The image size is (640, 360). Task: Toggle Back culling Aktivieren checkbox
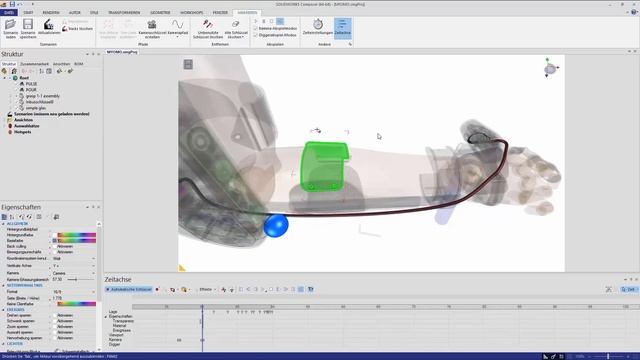(55, 247)
